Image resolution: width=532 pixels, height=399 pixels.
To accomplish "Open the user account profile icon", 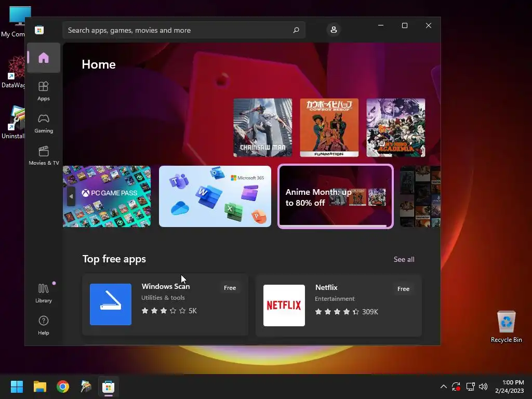I will tap(334, 30).
